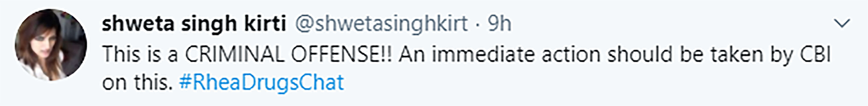
Task: Click the 9h tweet timestamp
Action: [500, 24]
